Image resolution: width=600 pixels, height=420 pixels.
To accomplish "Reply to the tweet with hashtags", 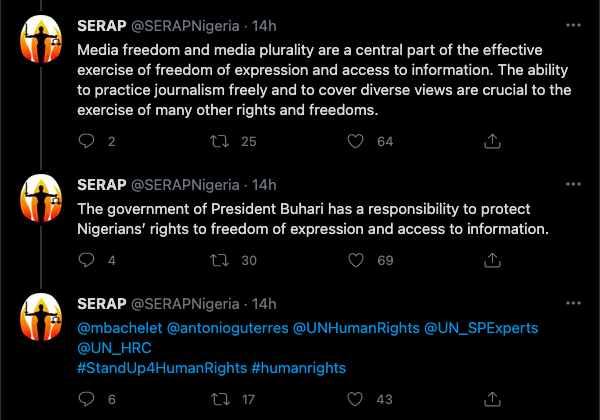I will pos(86,400).
